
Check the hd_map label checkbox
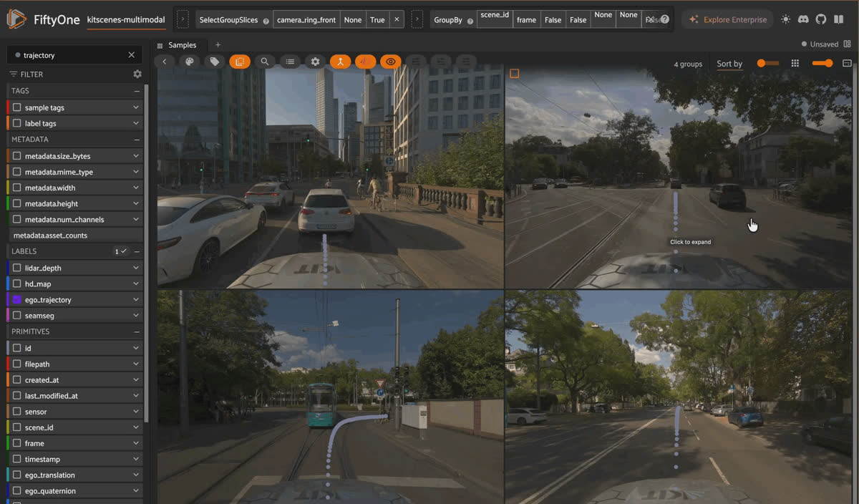pyautogui.click(x=16, y=283)
